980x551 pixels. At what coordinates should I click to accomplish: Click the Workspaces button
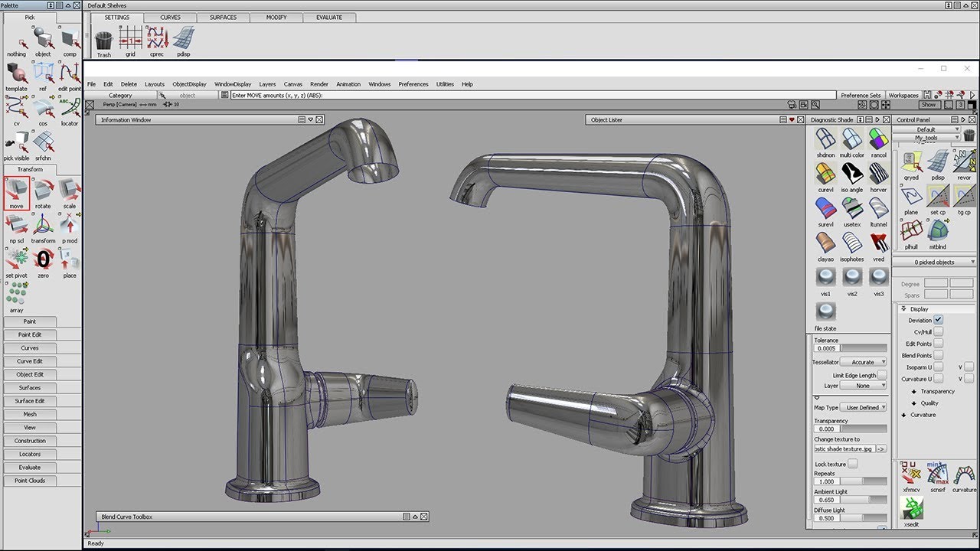coord(903,96)
